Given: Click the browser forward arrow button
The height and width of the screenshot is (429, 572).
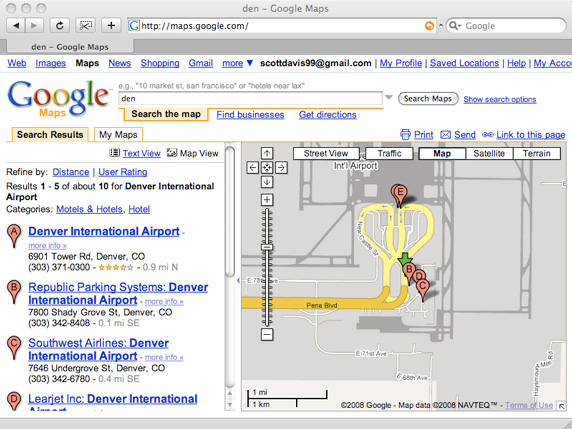Looking at the screenshot, I should [x=34, y=26].
